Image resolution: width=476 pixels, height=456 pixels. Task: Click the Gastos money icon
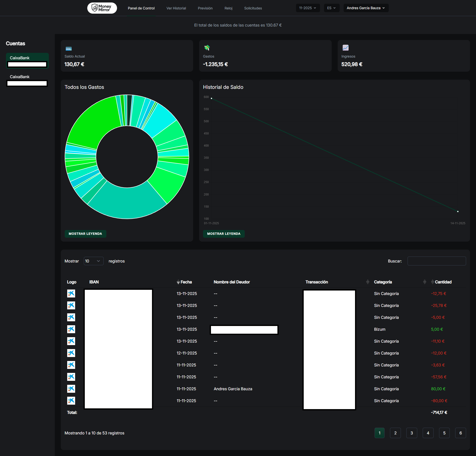207,48
